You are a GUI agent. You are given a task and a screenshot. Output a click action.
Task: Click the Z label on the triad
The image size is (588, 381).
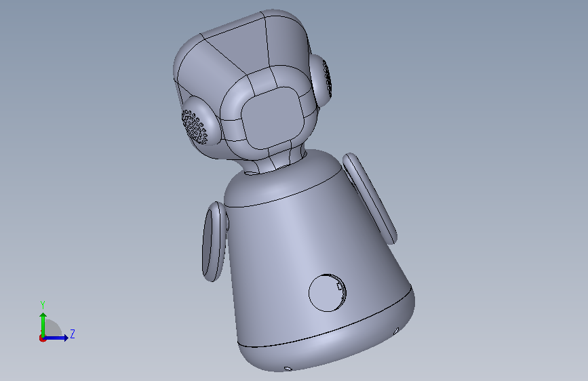tap(73, 334)
